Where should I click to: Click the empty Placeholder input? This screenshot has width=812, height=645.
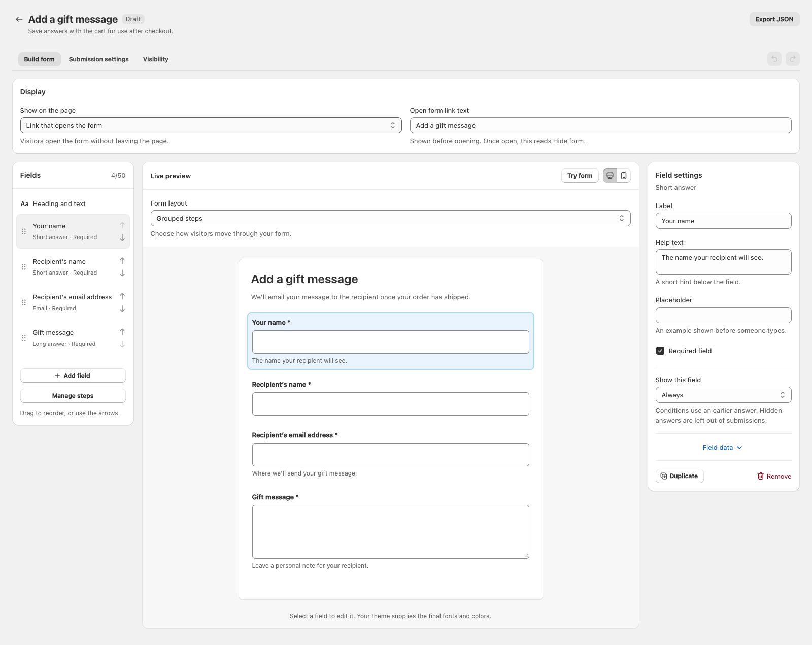[723, 315]
